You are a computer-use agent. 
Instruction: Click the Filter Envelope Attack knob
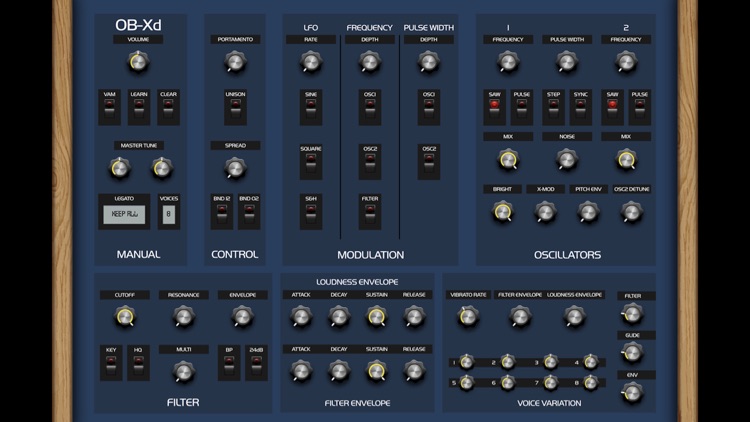(x=301, y=371)
